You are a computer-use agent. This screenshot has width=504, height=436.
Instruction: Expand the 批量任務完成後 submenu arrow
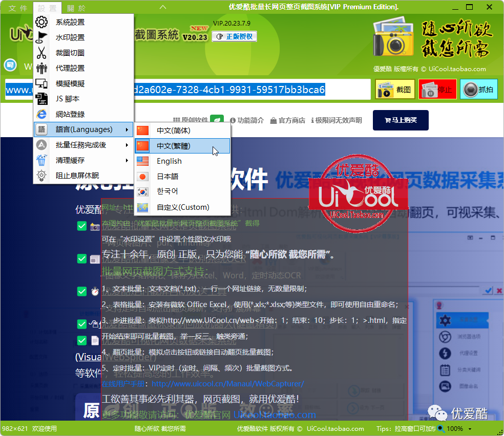(x=127, y=145)
